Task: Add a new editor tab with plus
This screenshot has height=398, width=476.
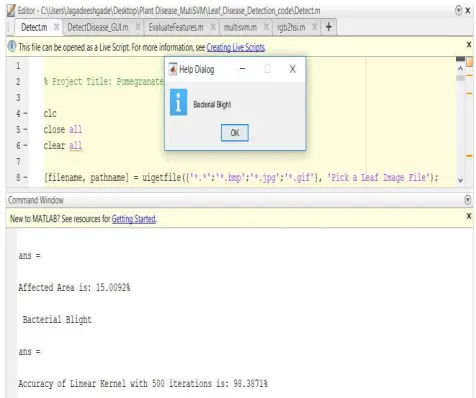Action: pyautogui.click(x=329, y=27)
